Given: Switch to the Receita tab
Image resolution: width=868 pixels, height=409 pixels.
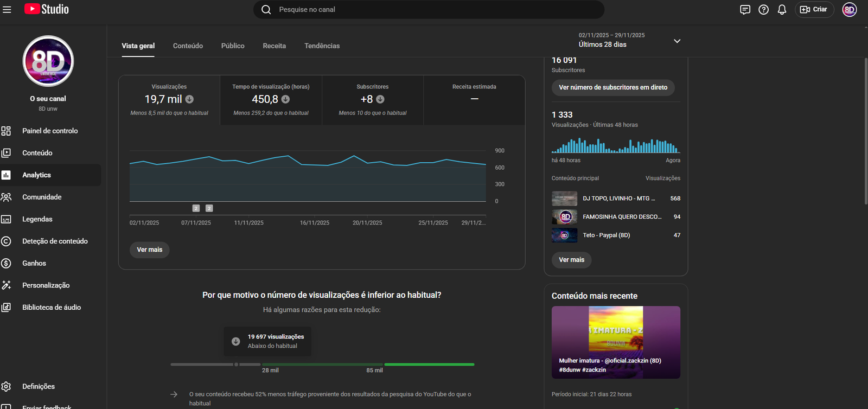Looking at the screenshot, I should (274, 46).
